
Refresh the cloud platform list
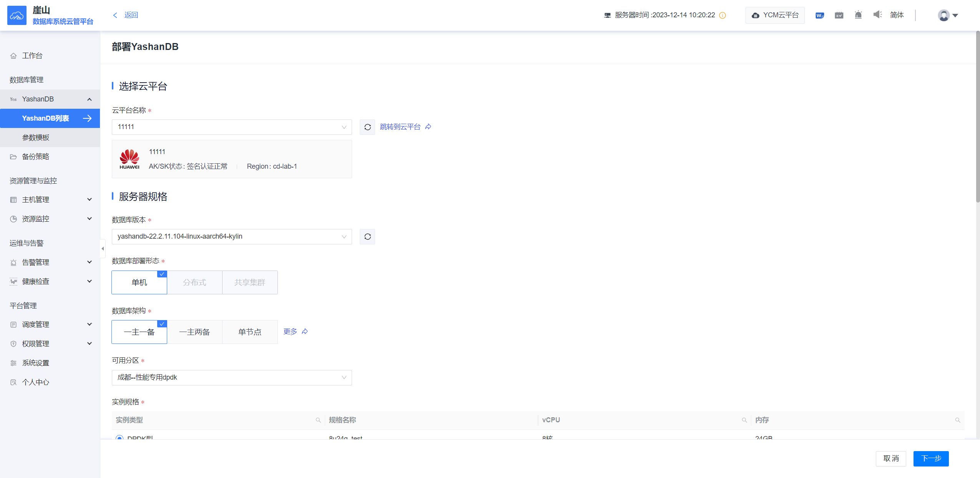tap(367, 127)
